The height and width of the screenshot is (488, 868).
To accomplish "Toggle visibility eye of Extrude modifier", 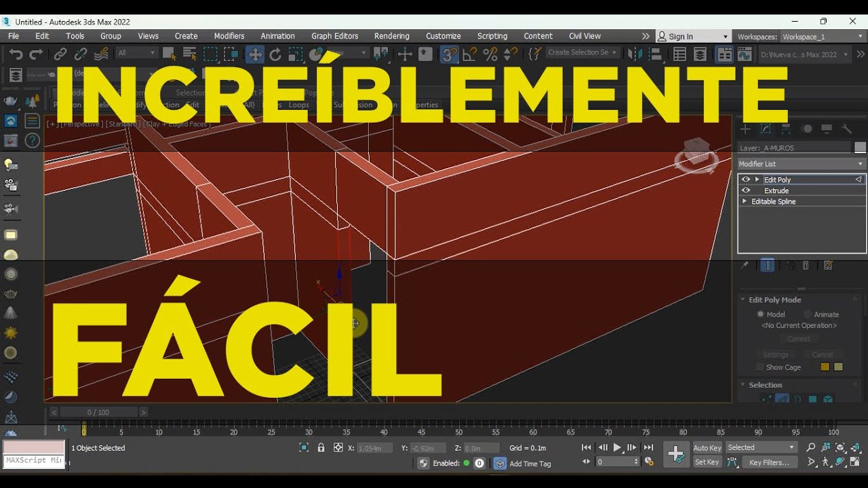I will click(746, 190).
